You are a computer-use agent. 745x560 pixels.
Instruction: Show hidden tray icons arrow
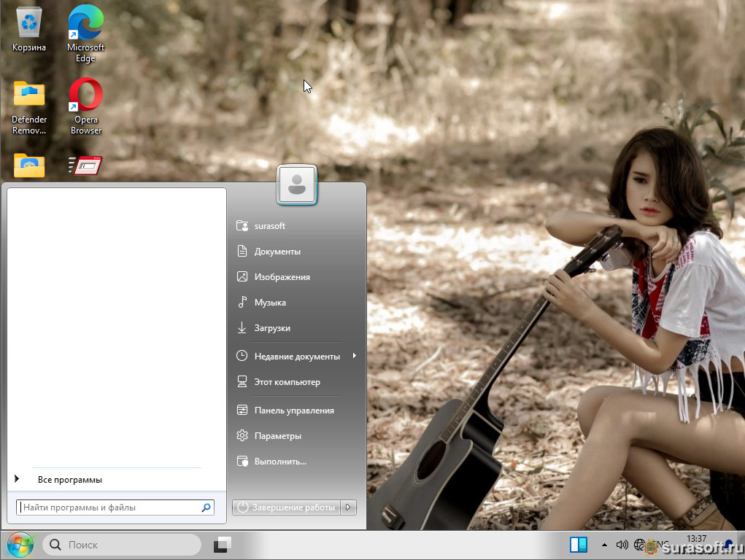coord(604,545)
